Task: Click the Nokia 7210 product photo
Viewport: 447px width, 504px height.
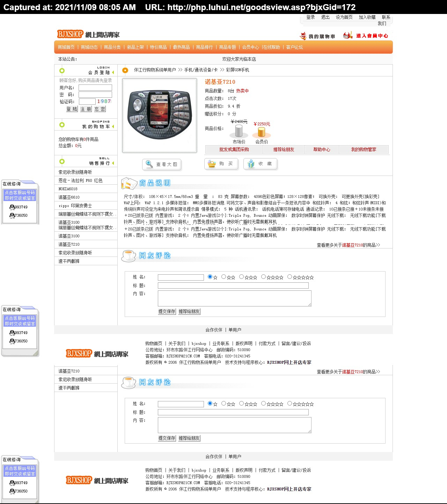Action: pyautogui.click(x=160, y=116)
